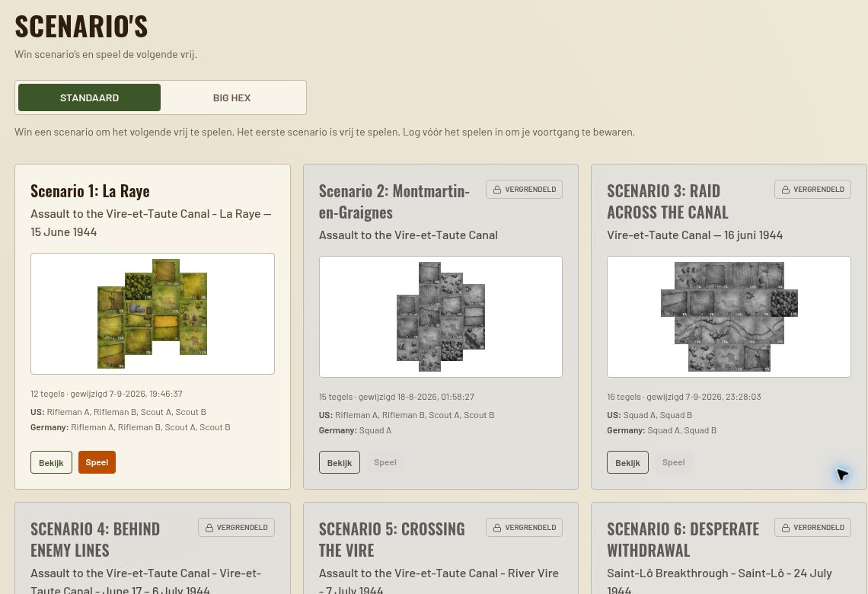Open the Montmartin-en-Graignes map thumbnail
868x594 pixels.
click(x=441, y=317)
